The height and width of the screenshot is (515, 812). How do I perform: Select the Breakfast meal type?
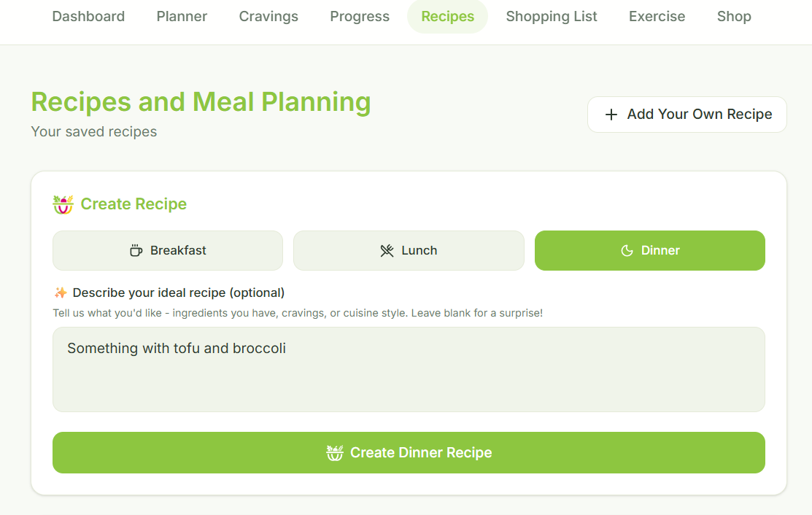167,250
